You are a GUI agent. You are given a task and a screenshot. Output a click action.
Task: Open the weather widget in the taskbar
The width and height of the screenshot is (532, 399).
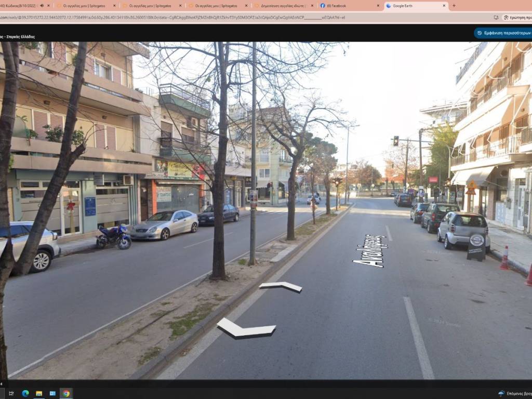point(514,393)
